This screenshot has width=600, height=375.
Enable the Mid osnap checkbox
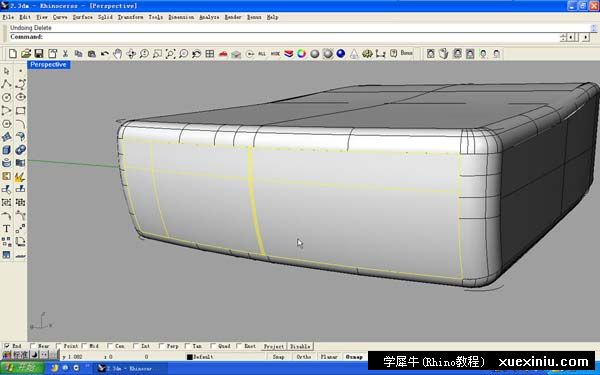point(85,346)
